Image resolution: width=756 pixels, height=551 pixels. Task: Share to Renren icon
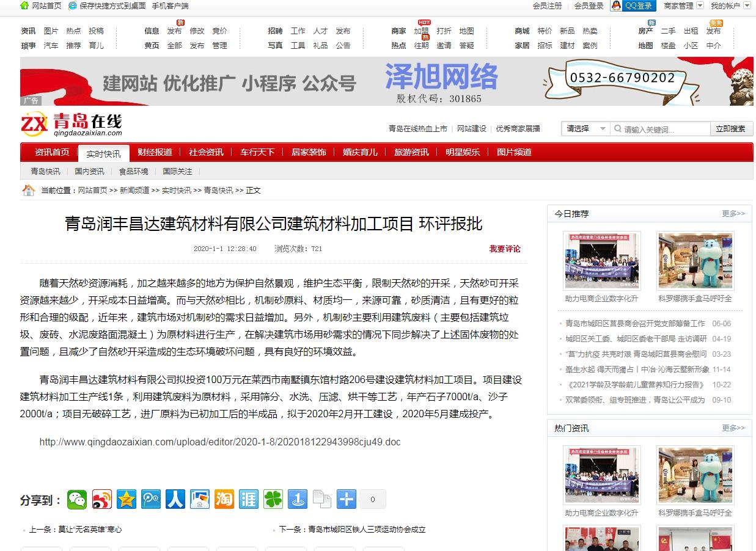coord(175,499)
